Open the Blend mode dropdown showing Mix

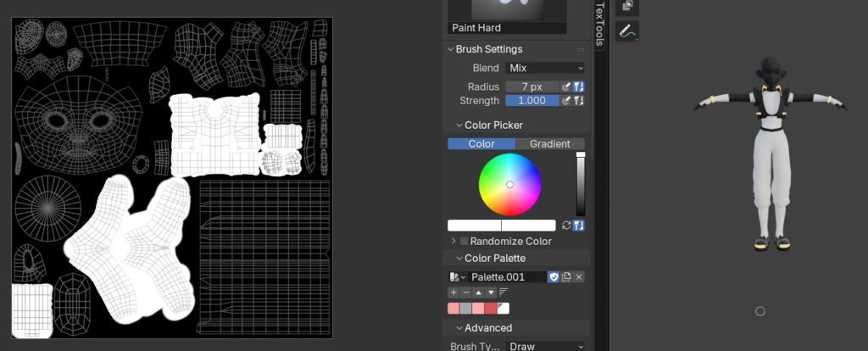click(545, 68)
